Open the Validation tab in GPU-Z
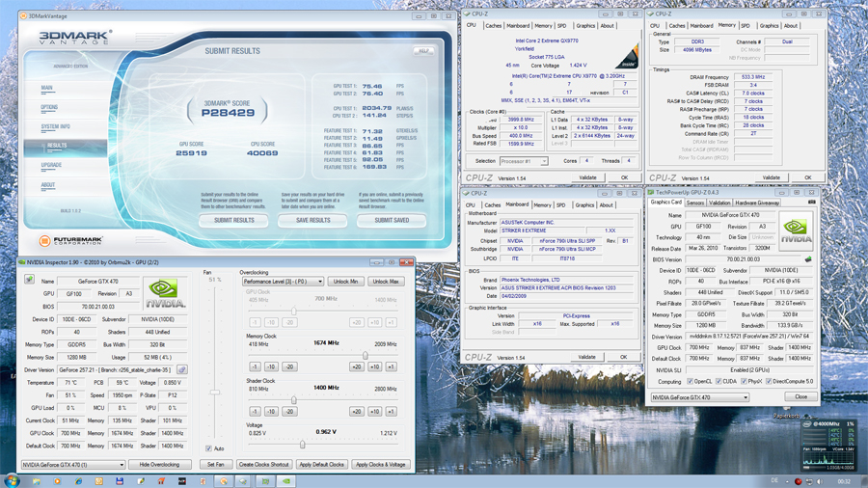The height and width of the screenshot is (488, 868). point(719,203)
